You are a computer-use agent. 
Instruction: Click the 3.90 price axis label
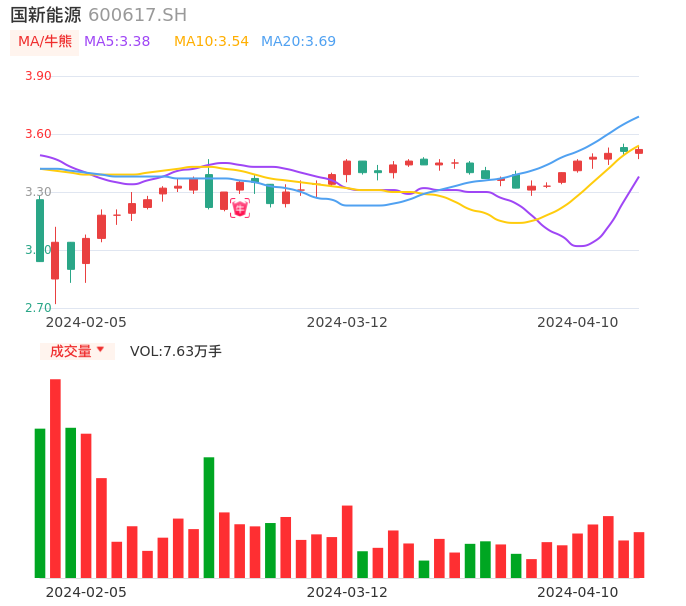click(38, 76)
